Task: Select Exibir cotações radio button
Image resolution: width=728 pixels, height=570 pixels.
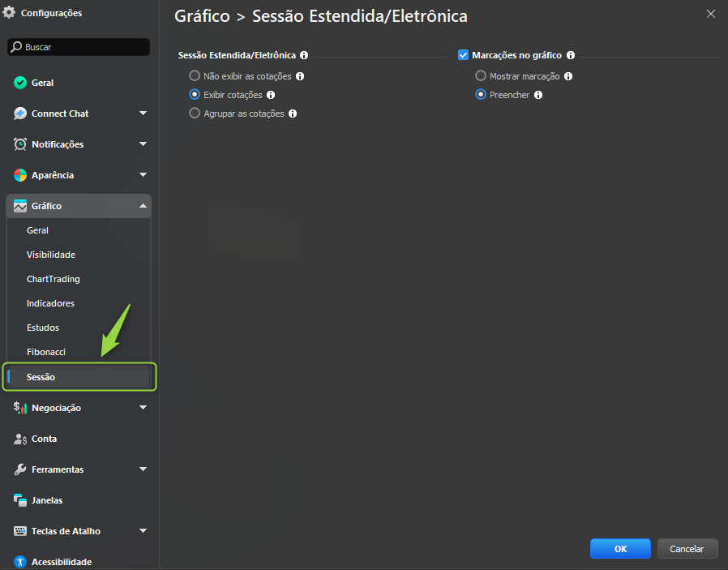Action: (195, 94)
